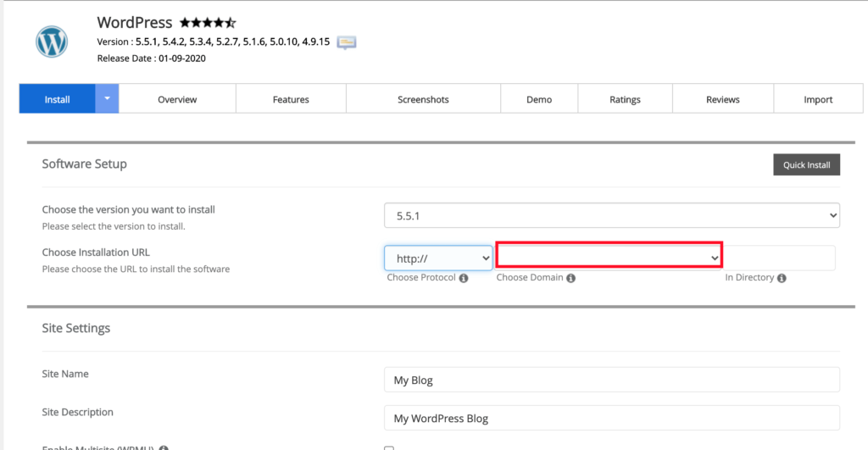The height and width of the screenshot is (450, 868).
Task: Switch to the Screenshots tab
Action: [x=423, y=98]
